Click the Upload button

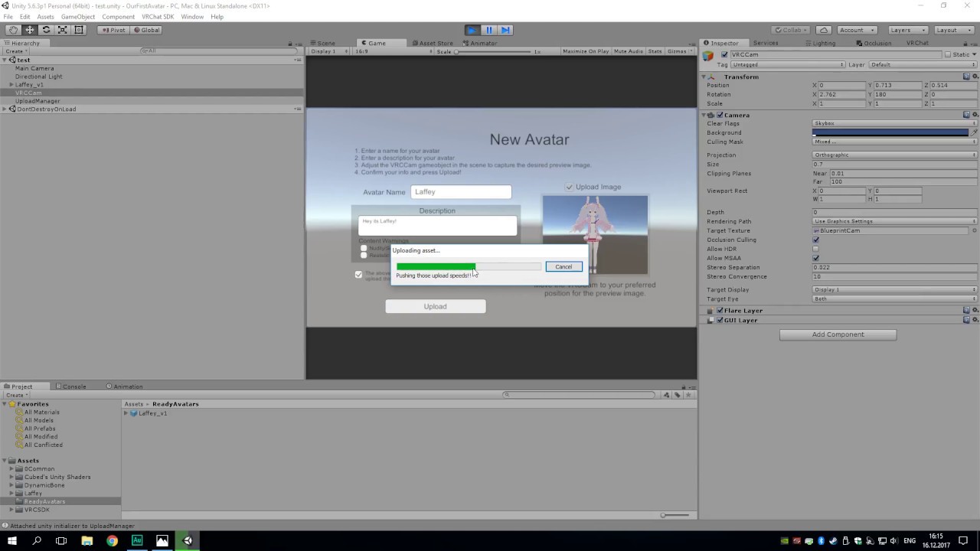pyautogui.click(x=435, y=306)
